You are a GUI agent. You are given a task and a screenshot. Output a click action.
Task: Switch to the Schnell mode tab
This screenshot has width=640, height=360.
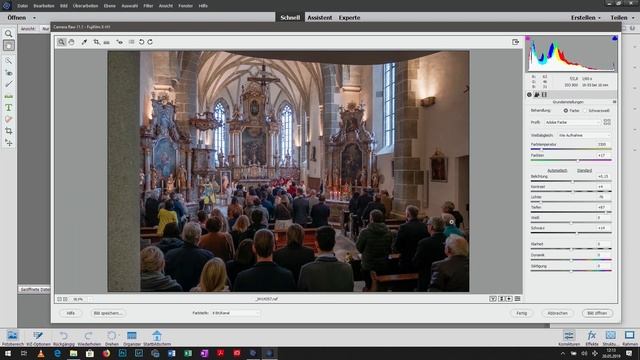coord(290,18)
